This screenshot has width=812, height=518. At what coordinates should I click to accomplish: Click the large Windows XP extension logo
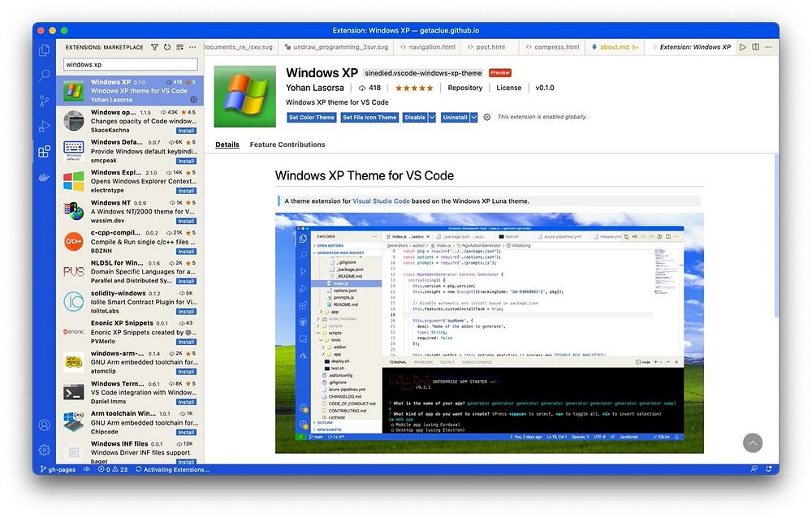(244, 97)
